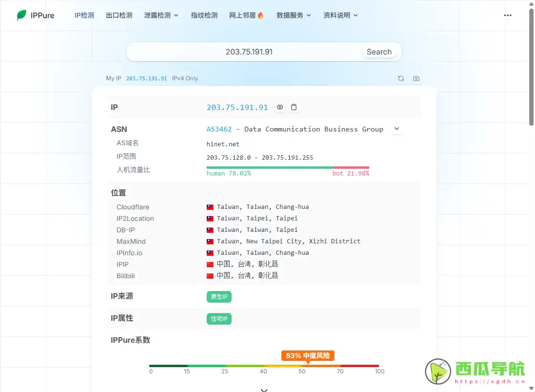Switch to the 出口检测 tab
The width and height of the screenshot is (535, 392).
(119, 15)
